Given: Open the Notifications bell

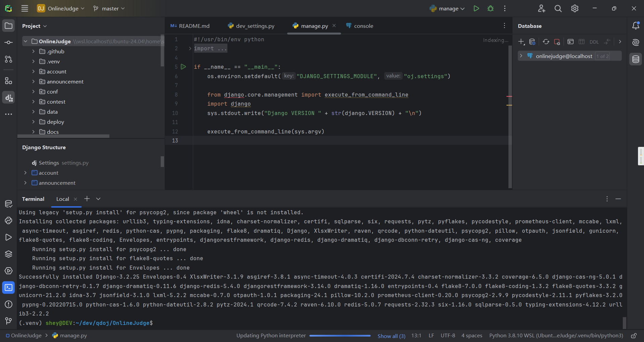Looking at the screenshot, I should click(635, 26).
